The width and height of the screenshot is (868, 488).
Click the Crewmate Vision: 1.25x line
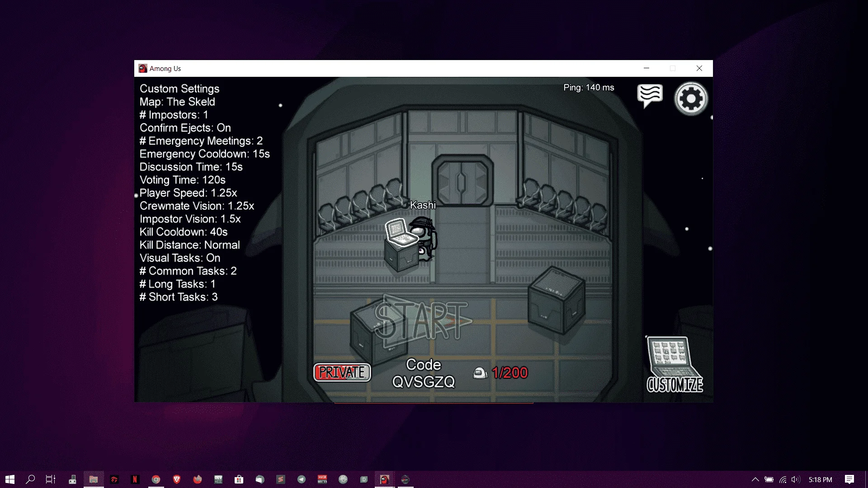point(197,206)
